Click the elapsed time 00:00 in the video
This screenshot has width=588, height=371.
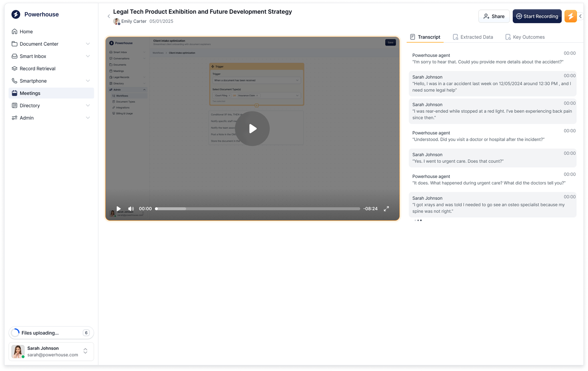click(x=145, y=209)
